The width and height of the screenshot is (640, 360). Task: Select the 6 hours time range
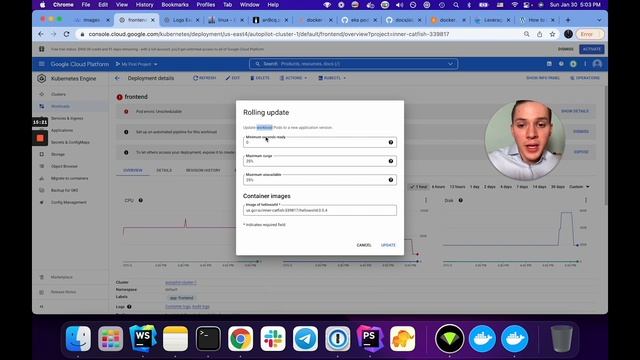click(438, 187)
